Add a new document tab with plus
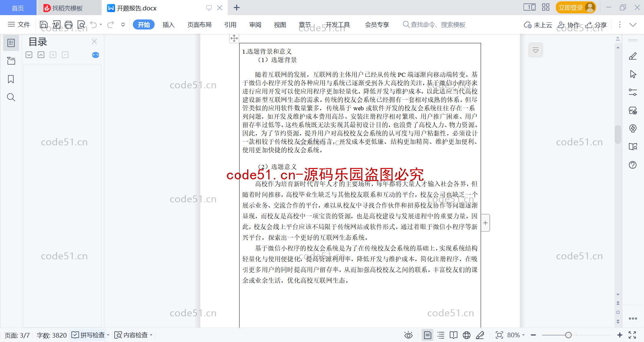This screenshot has width=644, height=342. pos(236,7)
